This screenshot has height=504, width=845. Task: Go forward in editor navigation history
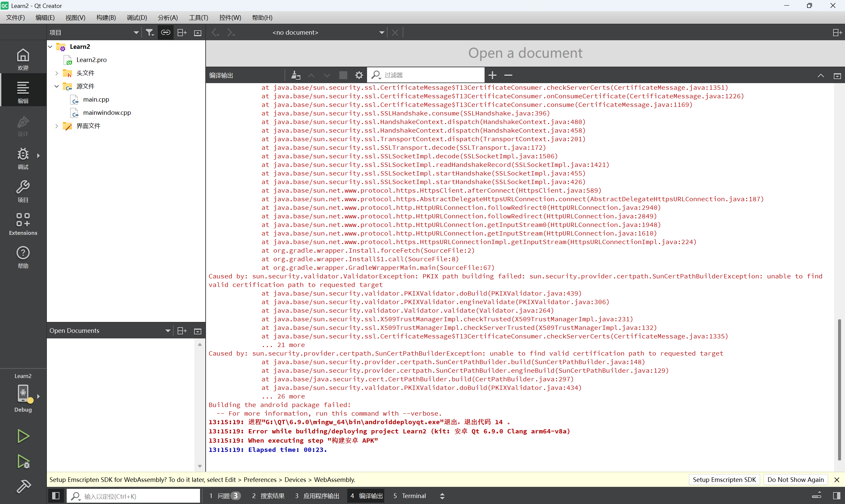pyautogui.click(x=231, y=32)
